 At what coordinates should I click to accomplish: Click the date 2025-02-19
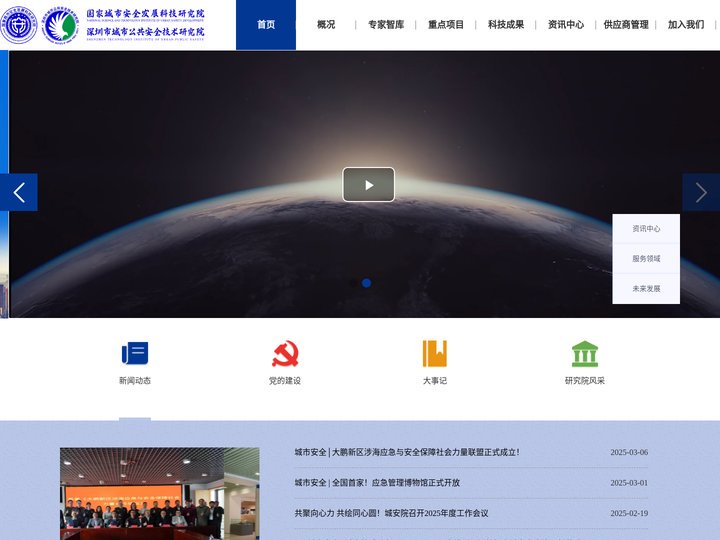629,513
